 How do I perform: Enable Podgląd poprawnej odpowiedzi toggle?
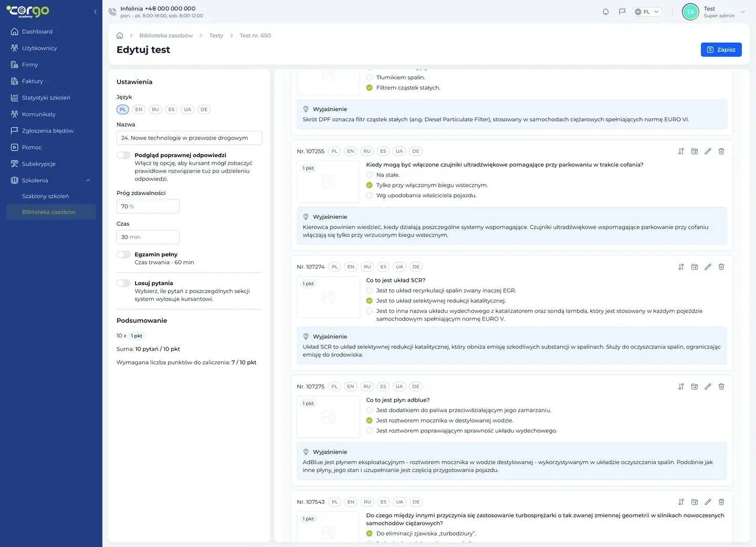124,155
